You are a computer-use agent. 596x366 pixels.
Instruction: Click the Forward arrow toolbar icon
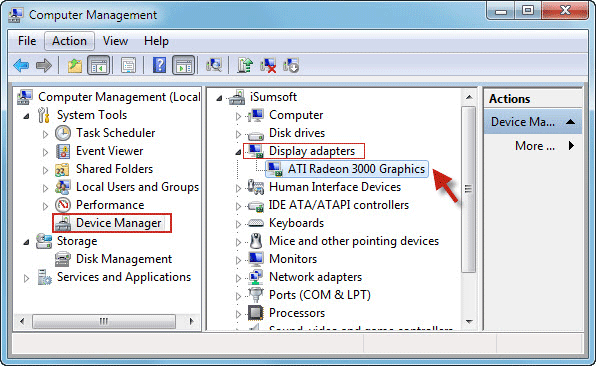pyautogui.click(x=44, y=65)
